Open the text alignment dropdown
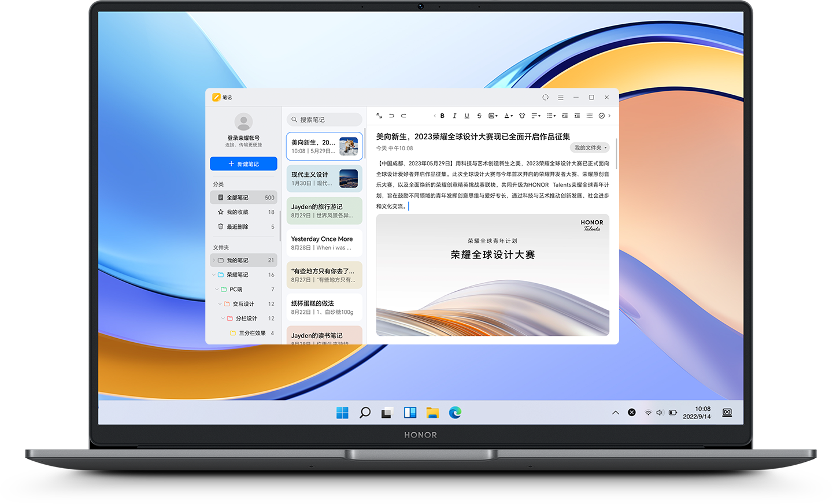The width and height of the screenshot is (833, 504). (x=536, y=116)
